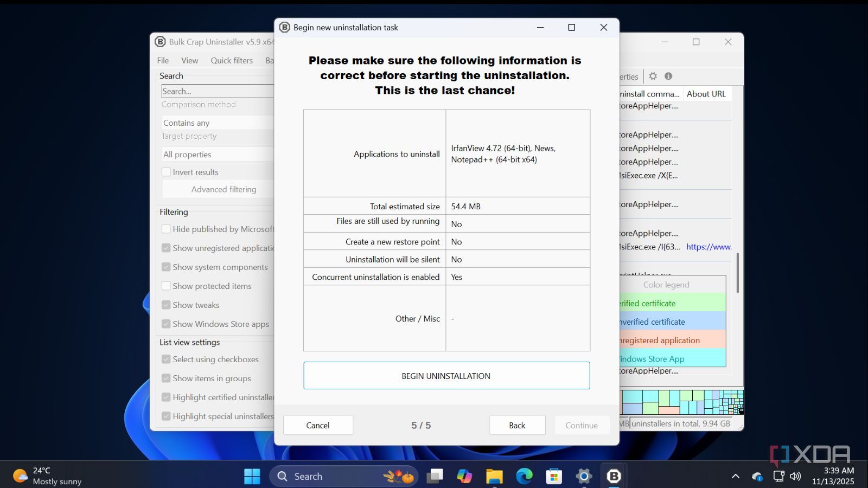Click the settings gear icon in main toolbar
Screen dimensions: 868x488
click(653, 76)
